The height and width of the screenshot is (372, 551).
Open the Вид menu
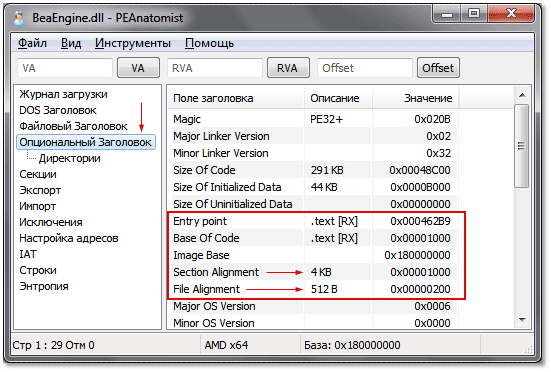point(71,43)
